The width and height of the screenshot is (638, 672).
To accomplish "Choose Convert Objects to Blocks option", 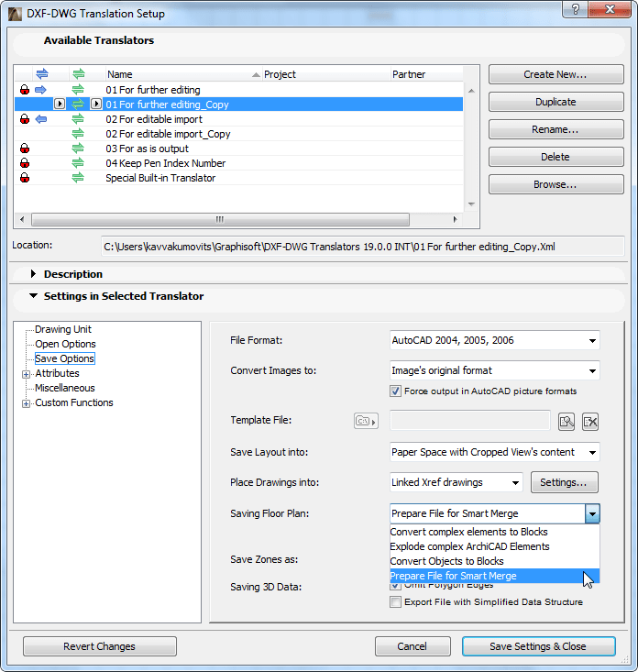I will coord(494,561).
